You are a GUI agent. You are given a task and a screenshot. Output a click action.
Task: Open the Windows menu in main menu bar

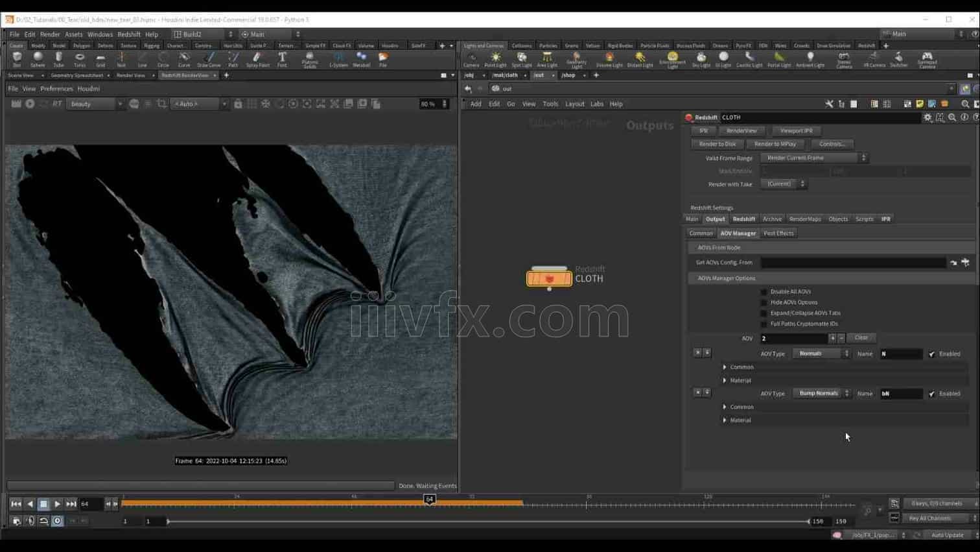(x=100, y=34)
